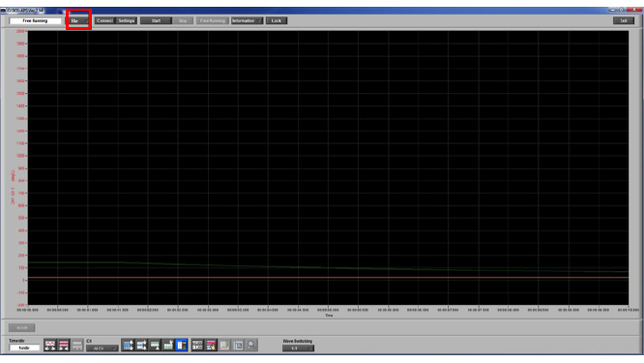Click the expand time axis icon

tap(50, 346)
